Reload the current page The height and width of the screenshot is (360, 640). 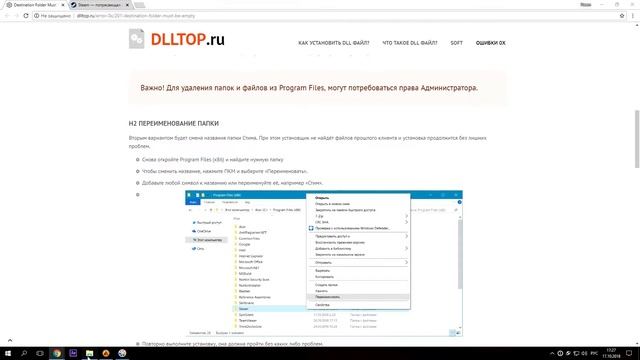(x=26, y=16)
